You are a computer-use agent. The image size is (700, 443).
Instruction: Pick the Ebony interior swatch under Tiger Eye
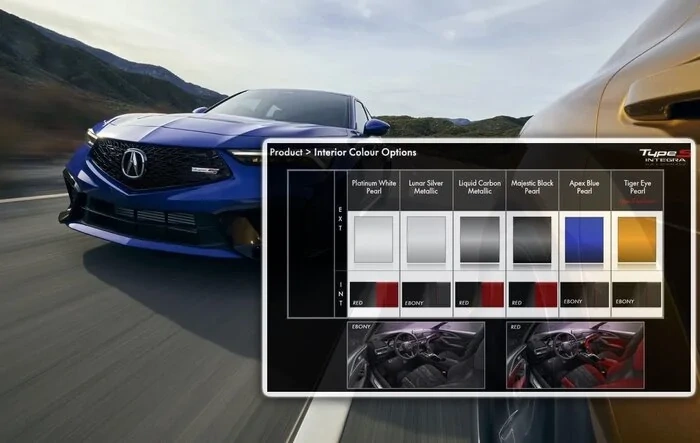[x=637, y=294]
